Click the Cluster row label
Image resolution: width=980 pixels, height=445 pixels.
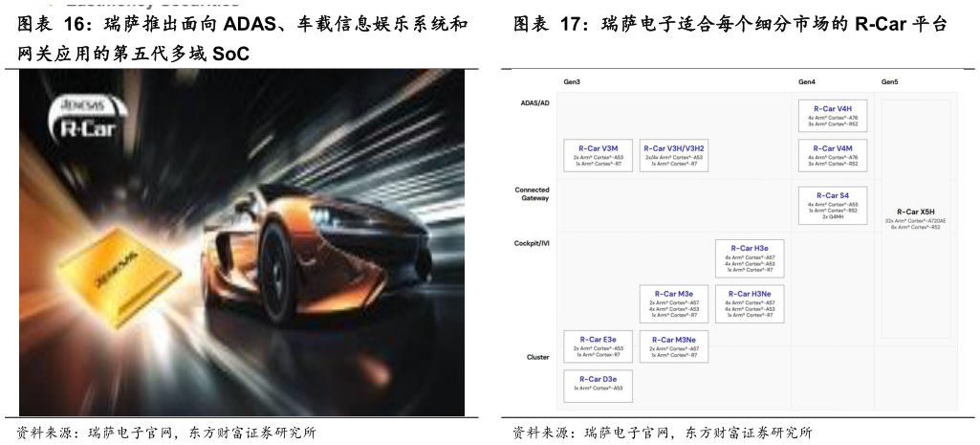click(x=537, y=357)
